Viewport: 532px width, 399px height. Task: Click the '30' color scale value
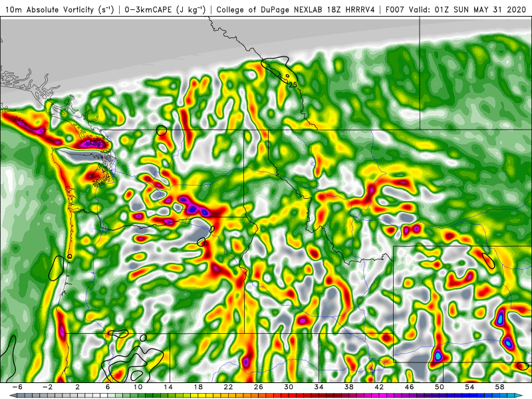click(289, 387)
